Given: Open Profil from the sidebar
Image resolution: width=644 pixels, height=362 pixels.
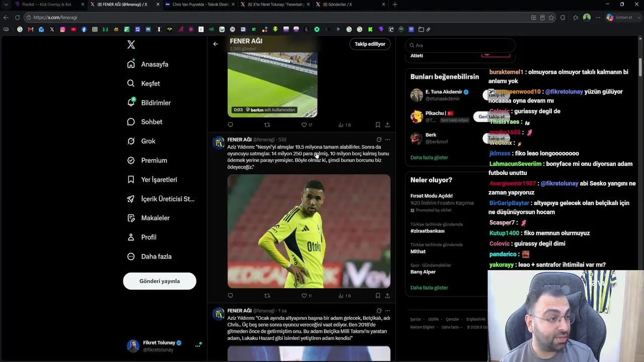Looking at the screenshot, I should (142, 237).
